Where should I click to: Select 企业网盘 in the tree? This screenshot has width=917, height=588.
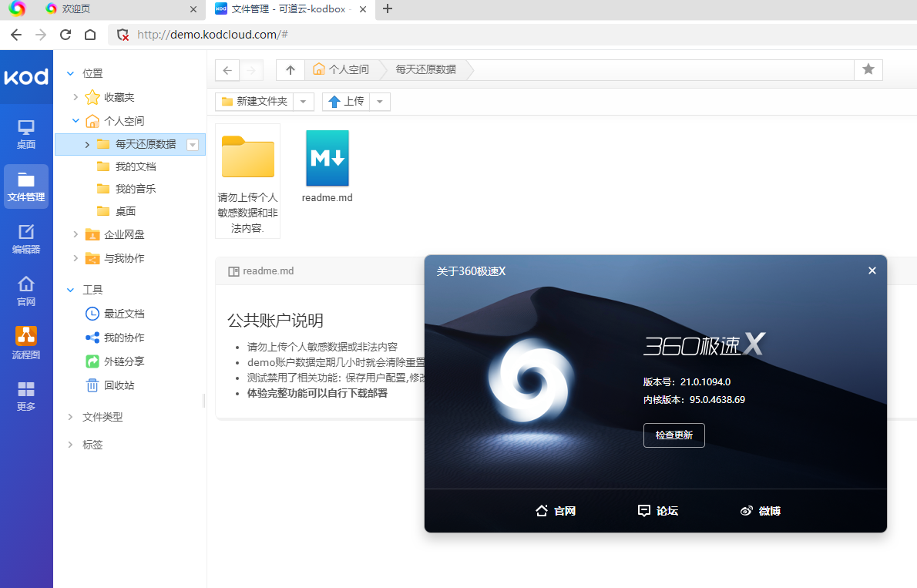(x=124, y=234)
